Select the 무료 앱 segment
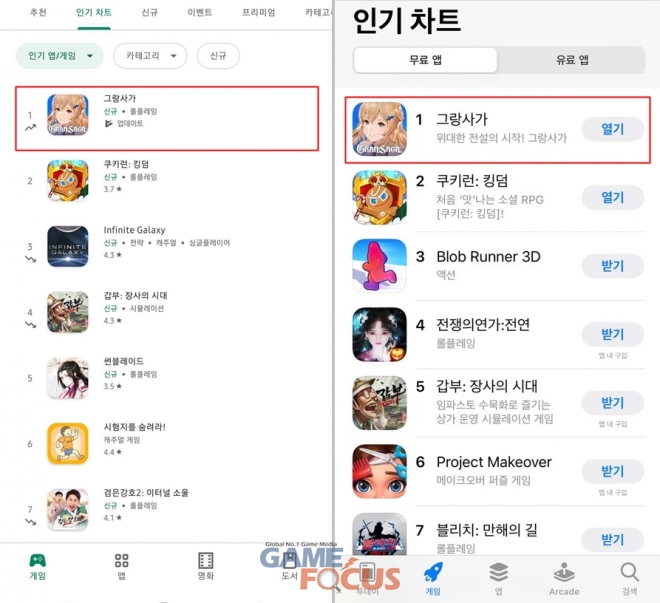Image resolution: width=660 pixels, height=603 pixels. click(x=425, y=60)
